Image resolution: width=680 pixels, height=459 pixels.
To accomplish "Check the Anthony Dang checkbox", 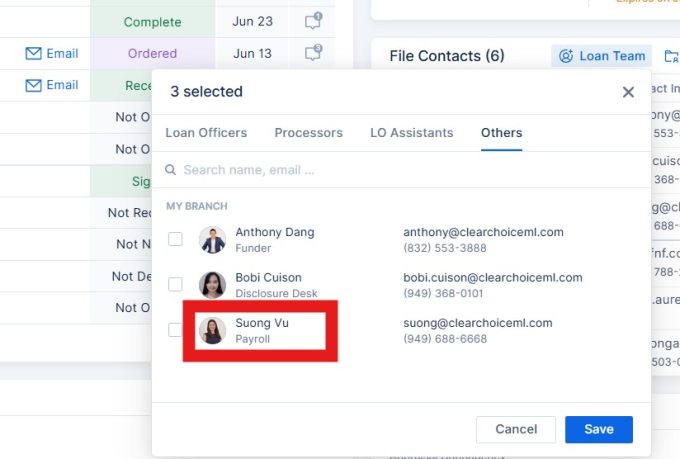I will click(175, 239).
